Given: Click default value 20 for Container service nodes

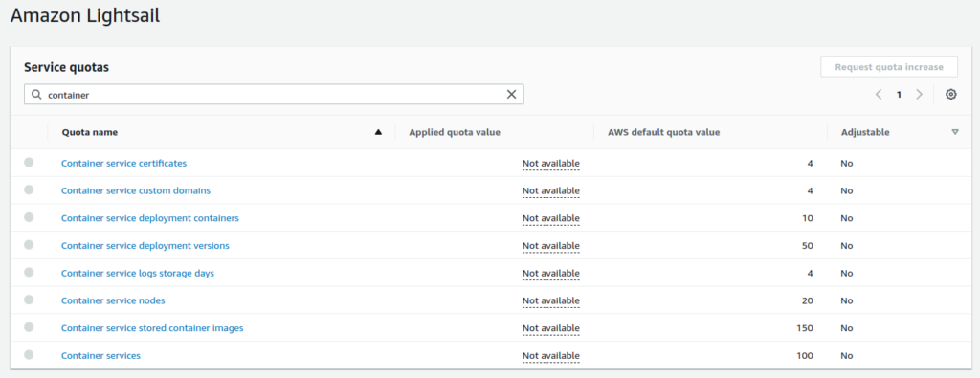Looking at the screenshot, I should click(808, 300).
